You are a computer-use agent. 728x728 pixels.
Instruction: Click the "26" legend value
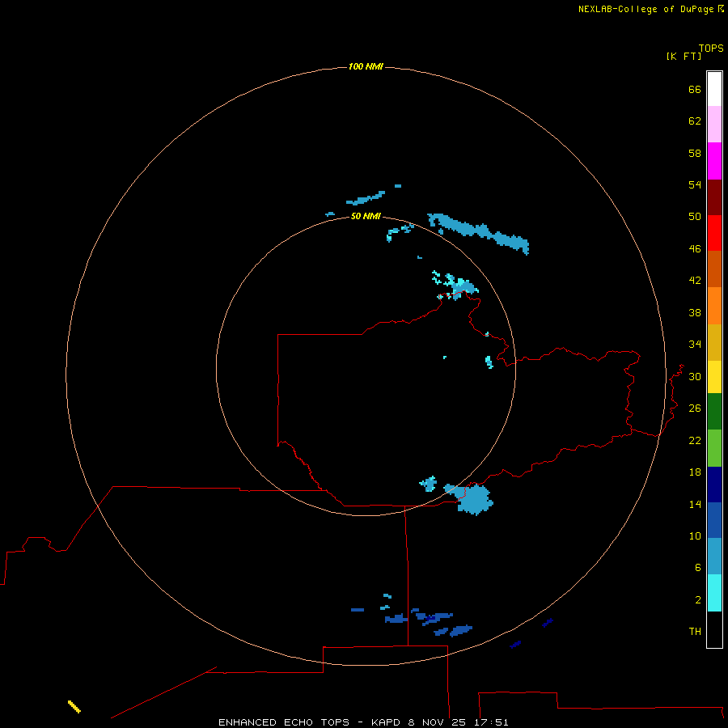[695, 408]
